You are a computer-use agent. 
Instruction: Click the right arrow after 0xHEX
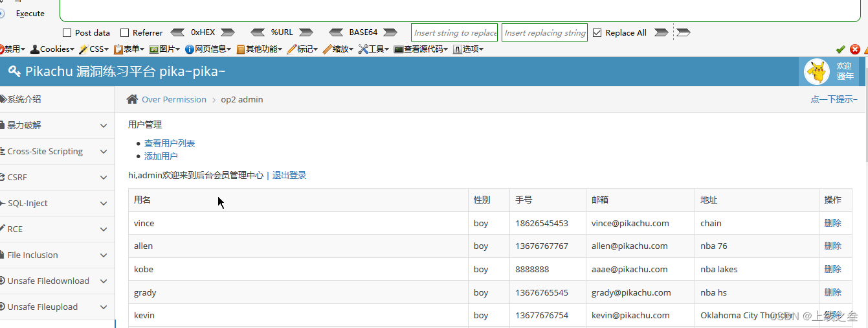click(x=227, y=32)
